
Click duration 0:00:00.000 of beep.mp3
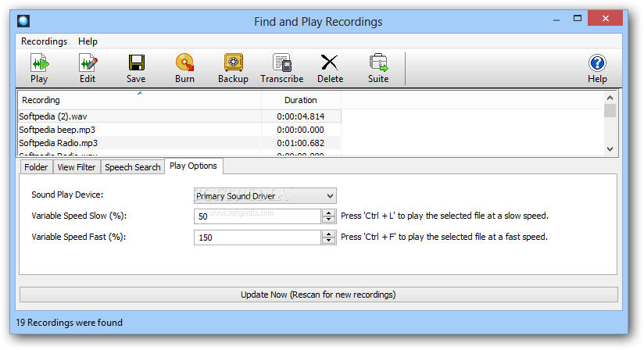pos(301,130)
